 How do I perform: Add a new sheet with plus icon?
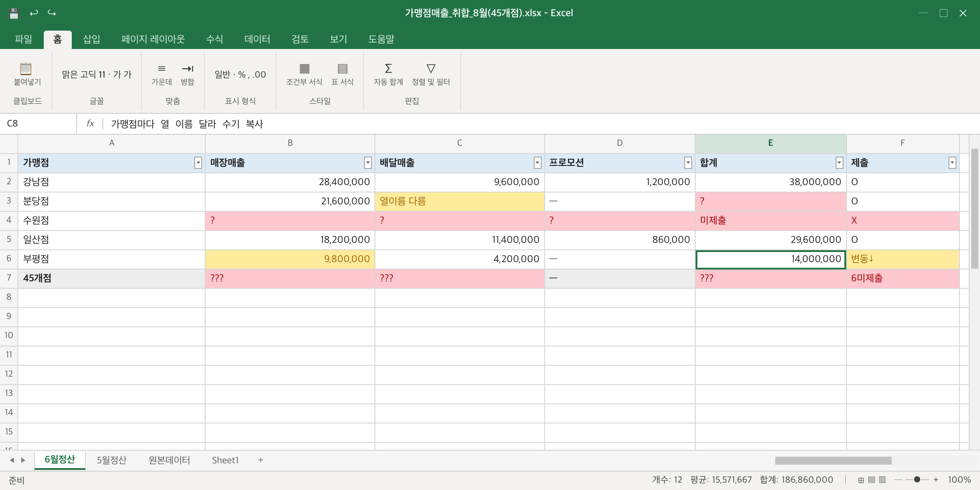click(261, 460)
